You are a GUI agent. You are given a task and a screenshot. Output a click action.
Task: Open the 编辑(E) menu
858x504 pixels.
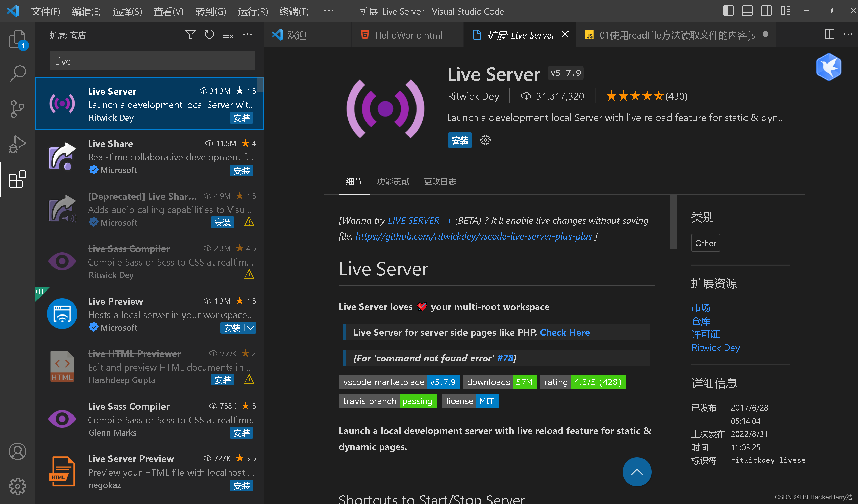[86, 11]
